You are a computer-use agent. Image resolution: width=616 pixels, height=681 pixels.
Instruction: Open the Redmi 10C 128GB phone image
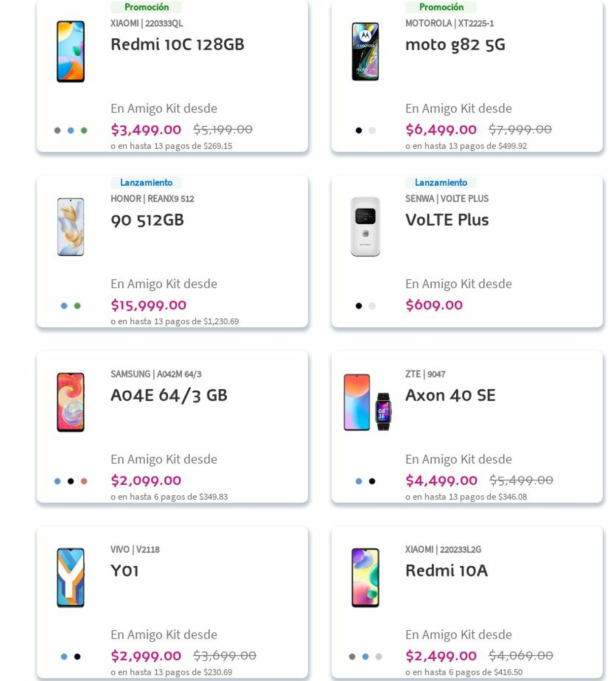click(70, 52)
